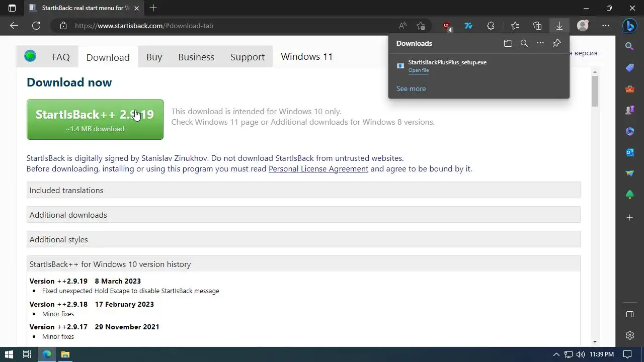The width and height of the screenshot is (644, 362).
Task: Close the StartIsBack browser tab
Action: coord(136,8)
